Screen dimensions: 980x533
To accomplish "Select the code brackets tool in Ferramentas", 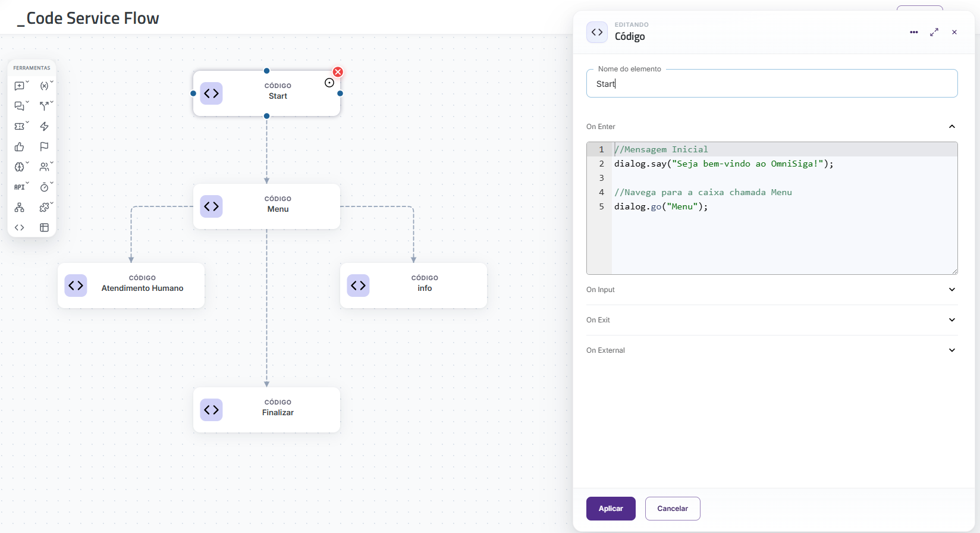I will point(20,228).
